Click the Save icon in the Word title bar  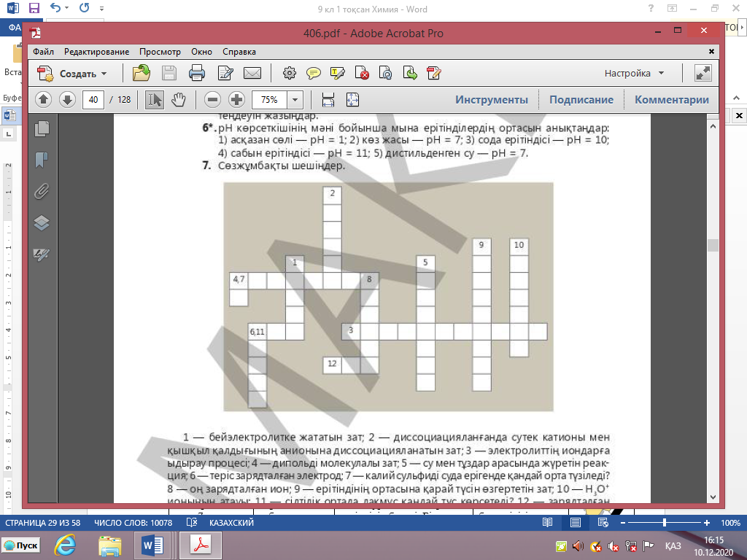tap(34, 8)
